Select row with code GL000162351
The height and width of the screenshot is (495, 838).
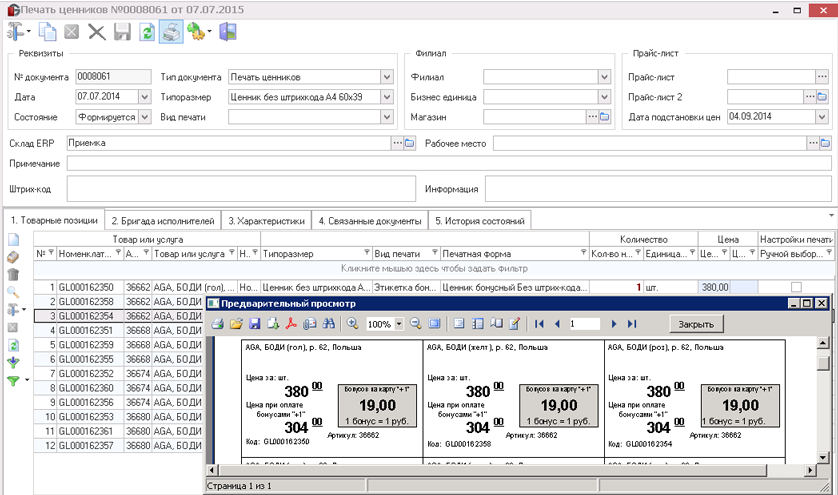pos(86,330)
